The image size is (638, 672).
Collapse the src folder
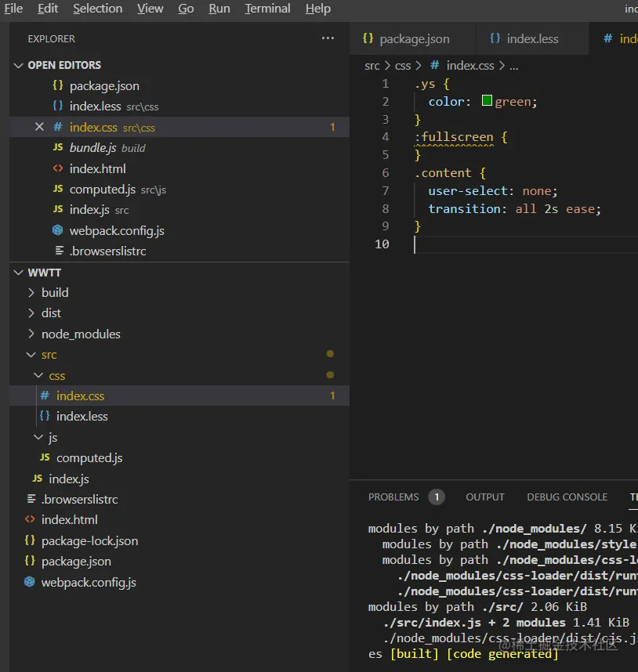[x=31, y=355]
